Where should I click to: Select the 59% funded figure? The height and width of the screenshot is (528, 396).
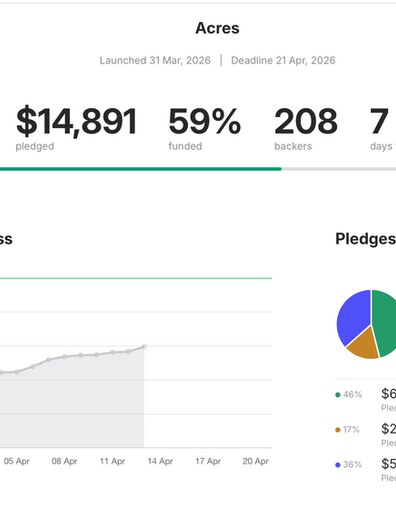click(x=204, y=122)
